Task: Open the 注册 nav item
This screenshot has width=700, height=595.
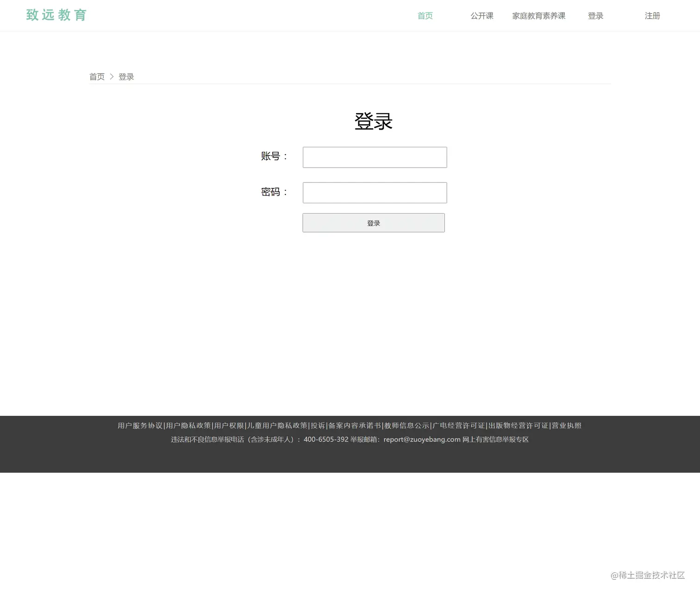Action: click(652, 16)
